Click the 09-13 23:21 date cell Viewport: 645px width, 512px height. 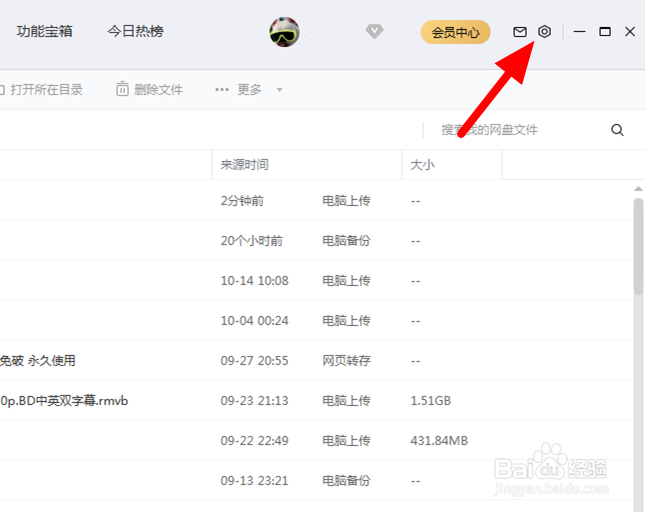pyautogui.click(x=254, y=480)
